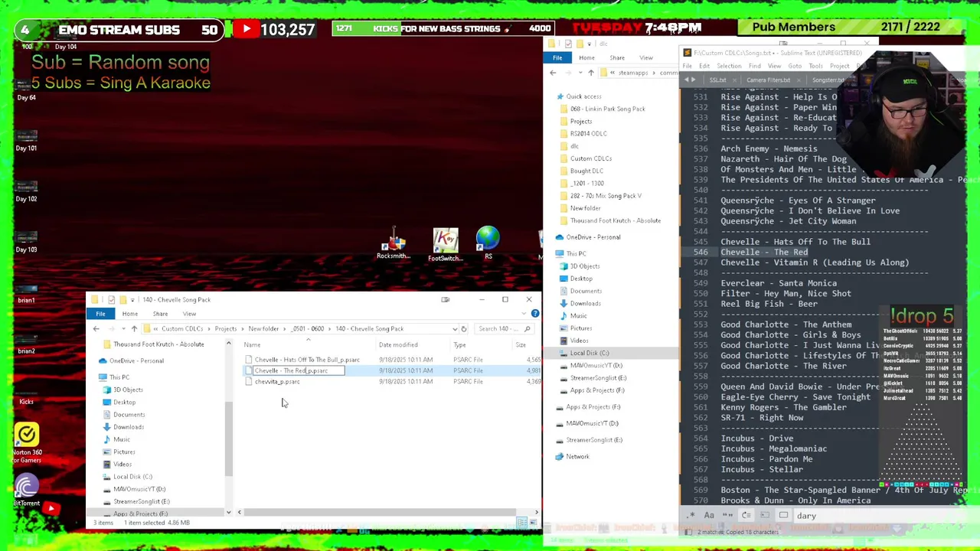This screenshot has width=980, height=551.
Task: Select 'Bought DLC' folder in dlc window
Action: coord(586,171)
